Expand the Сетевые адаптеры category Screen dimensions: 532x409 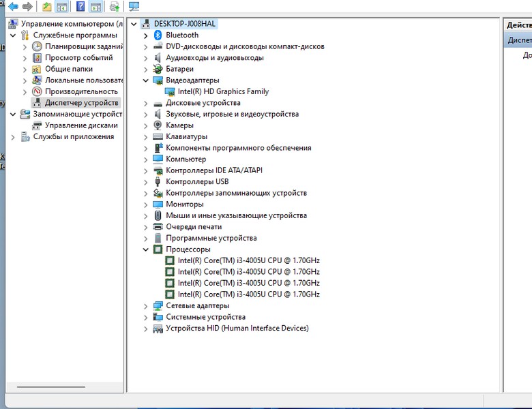pyautogui.click(x=146, y=306)
